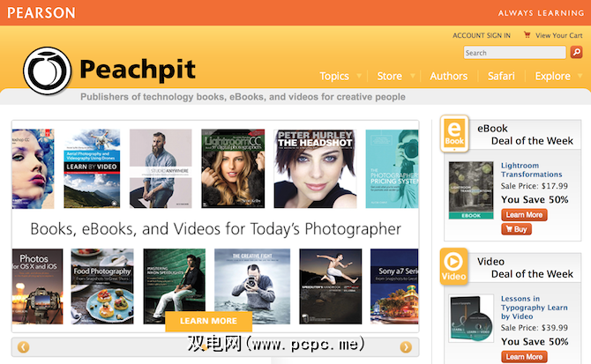Click the Buy button with cart icon
Viewport: 591px width, 364px height.
click(x=516, y=229)
